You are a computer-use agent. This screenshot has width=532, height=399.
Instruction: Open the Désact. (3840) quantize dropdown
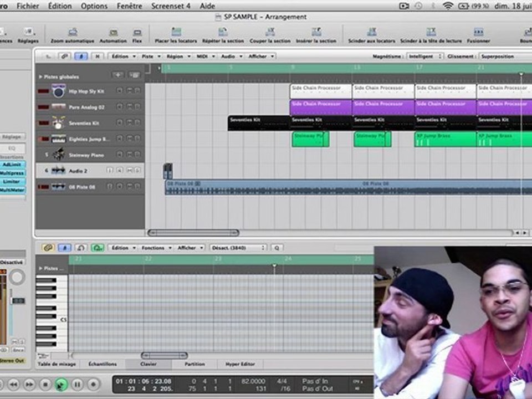pyautogui.click(x=238, y=248)
